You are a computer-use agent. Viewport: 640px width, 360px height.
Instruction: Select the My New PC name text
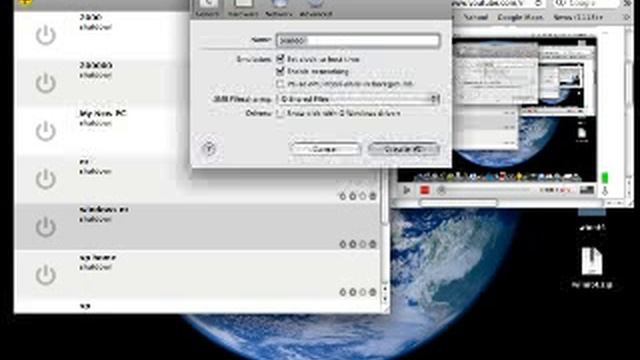pyautogui.click(x=103, y=113)
